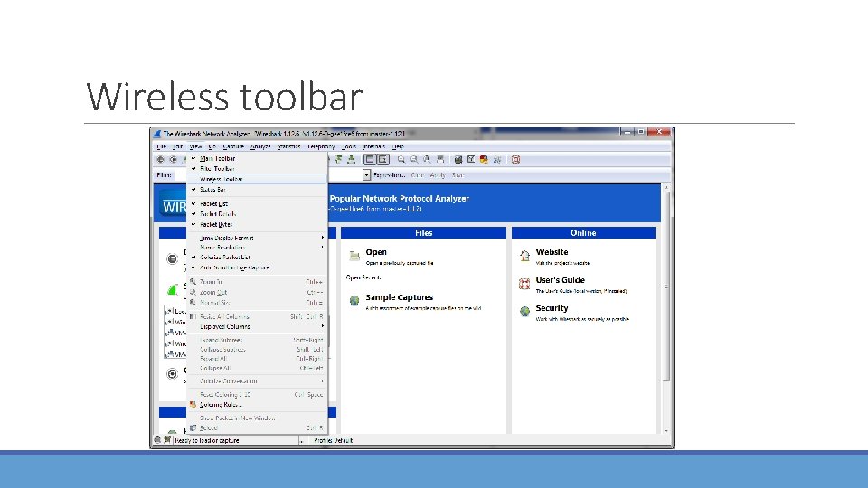Click the Expression... filter button
This screenshot has width=868, height=488.
coord(389,174)
